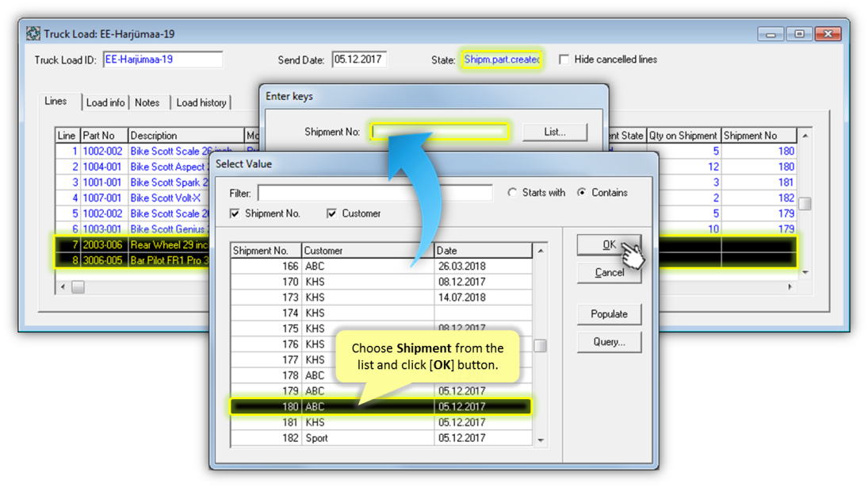Select line 8 part 3006-005
The height and width of the screenshot is (488, 868).
[102, 260]
